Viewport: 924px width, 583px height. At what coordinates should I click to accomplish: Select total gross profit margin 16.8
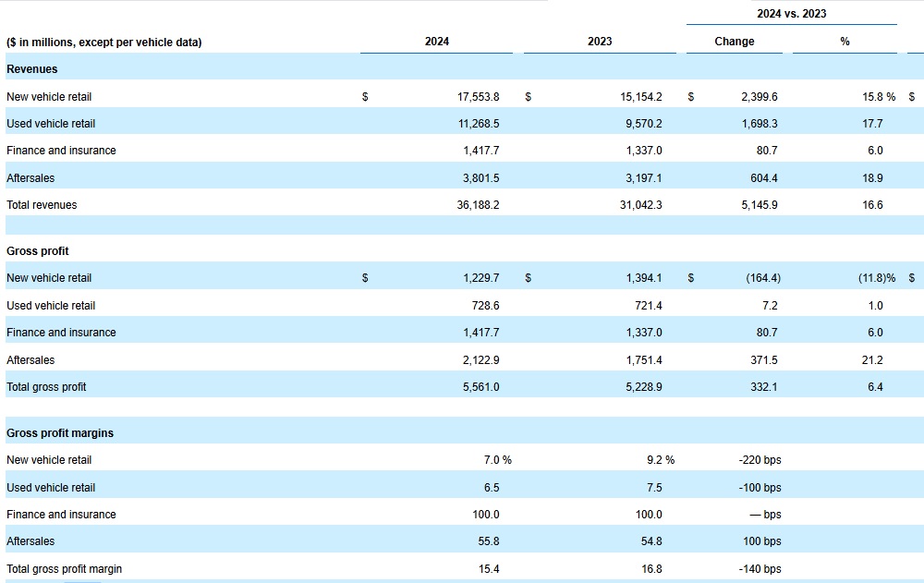[651, 569]
